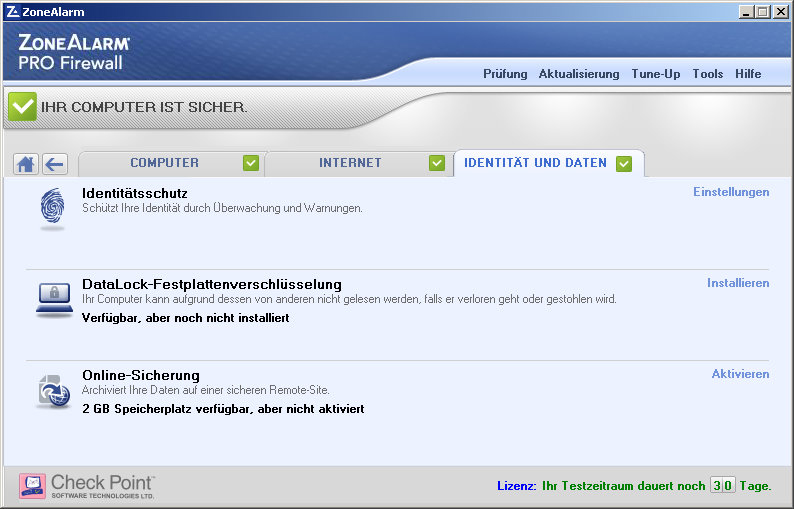The image size is (794, 509).
Task: Click the INTERNET tab green checkmark
Action: pos(436,163)
